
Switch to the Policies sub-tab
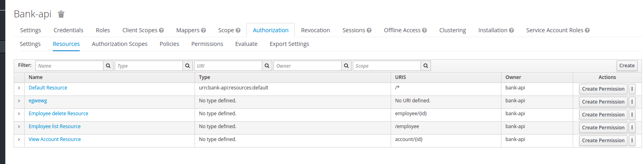tap(169, 44)
